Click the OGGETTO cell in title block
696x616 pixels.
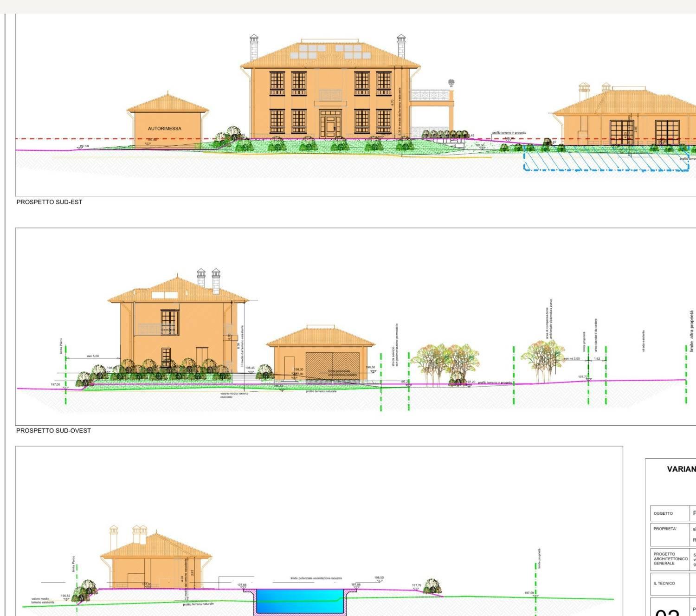[x=663, y=513]
